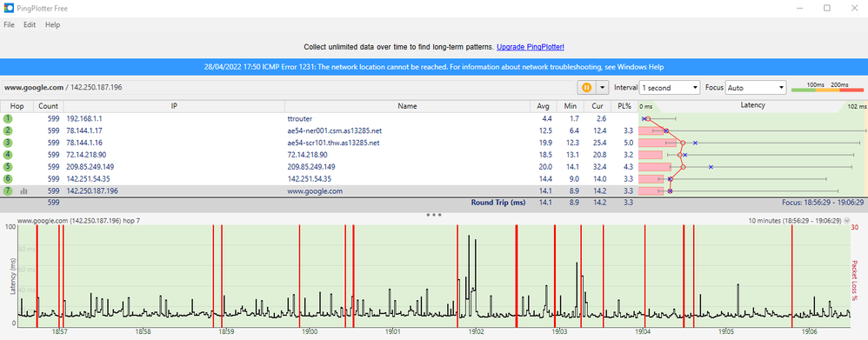The height and width of the screenshot is (340, 868).
Task: Open the File menu
Action: [9, 25]
